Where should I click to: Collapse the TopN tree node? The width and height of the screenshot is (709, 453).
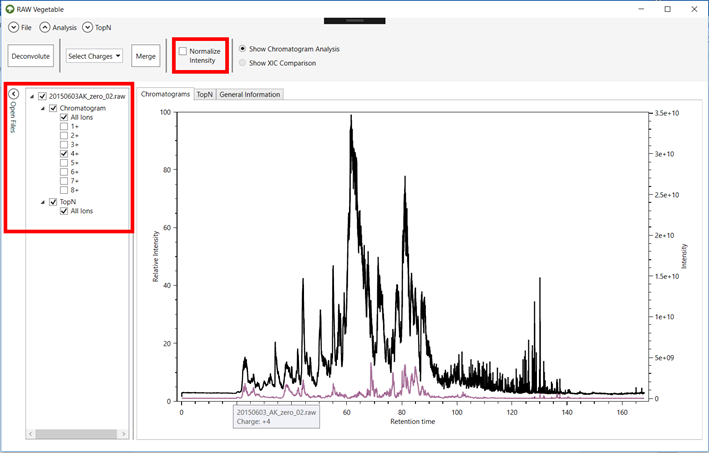43,202
